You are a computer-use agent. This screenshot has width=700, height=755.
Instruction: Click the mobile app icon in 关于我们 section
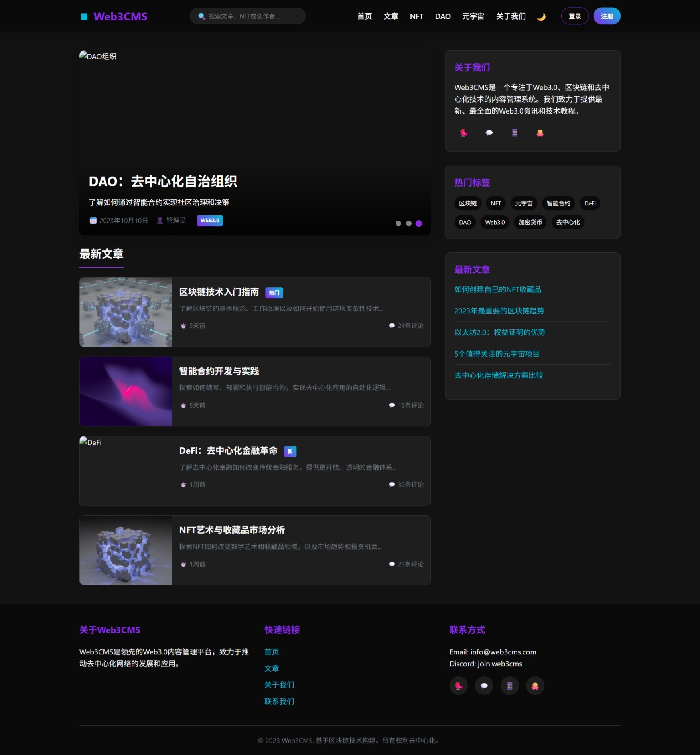[x=515, y=133]
